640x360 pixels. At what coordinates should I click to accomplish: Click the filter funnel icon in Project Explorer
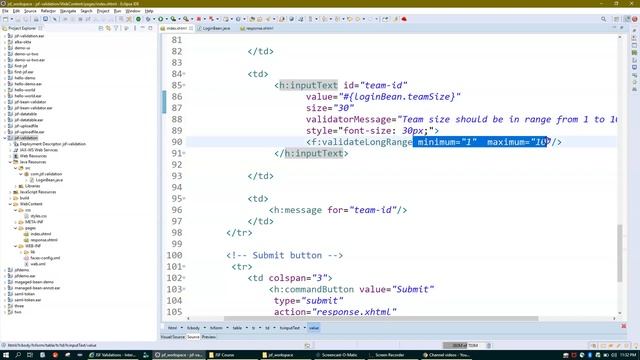tap(116, 28)
